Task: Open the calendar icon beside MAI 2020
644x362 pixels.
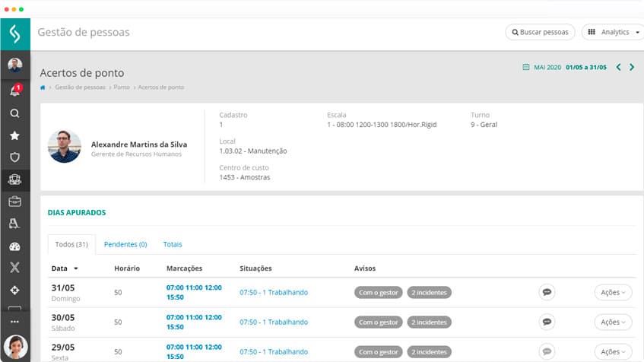Action: pos(525,68)
